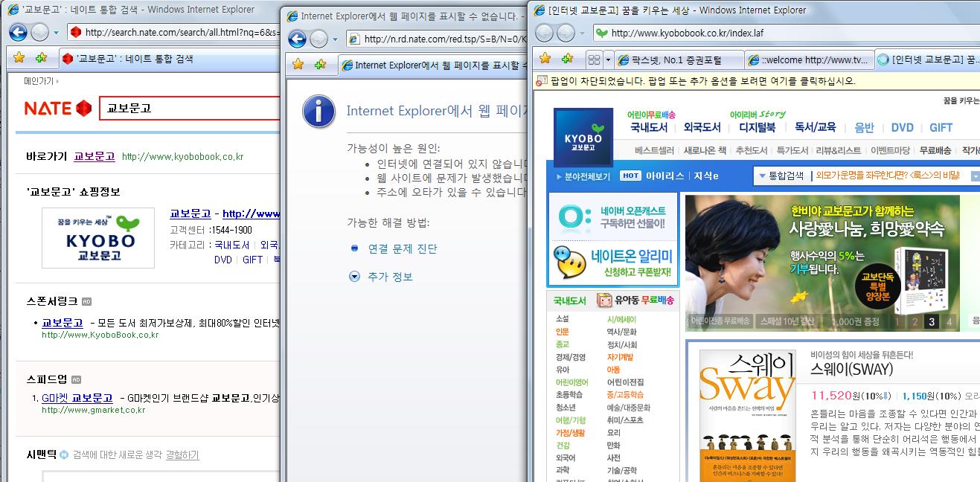This screenshot has height=482, width=980.
Task: Open 시/에세이 category
Action: (621, 319)
